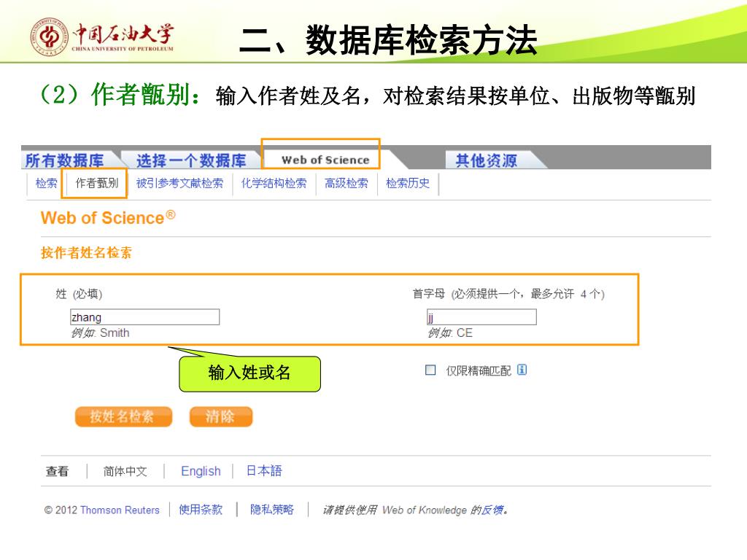Click the 查看 label
The height and width of the screenshot is (560, 747).
pyautogui.click(x=57, y=472)
